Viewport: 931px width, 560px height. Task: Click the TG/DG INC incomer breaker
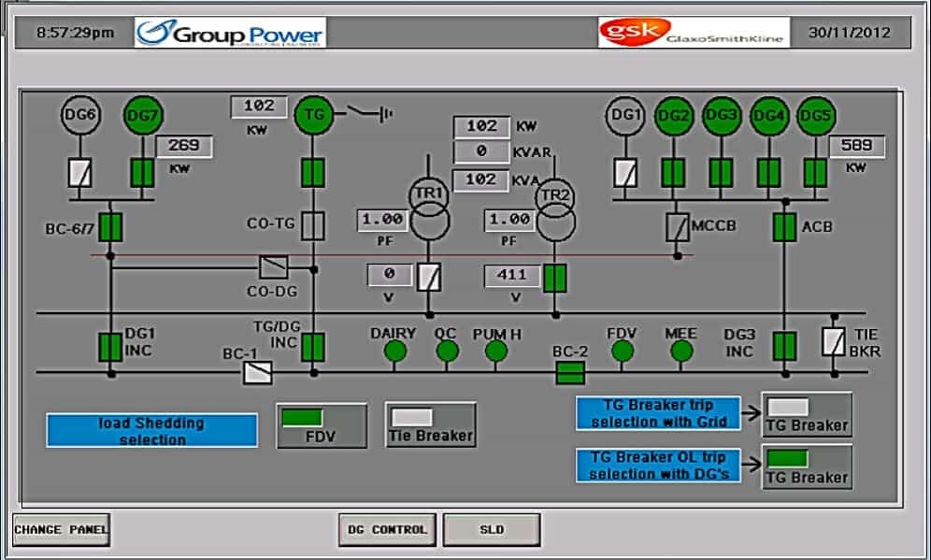tap(313, 348)
